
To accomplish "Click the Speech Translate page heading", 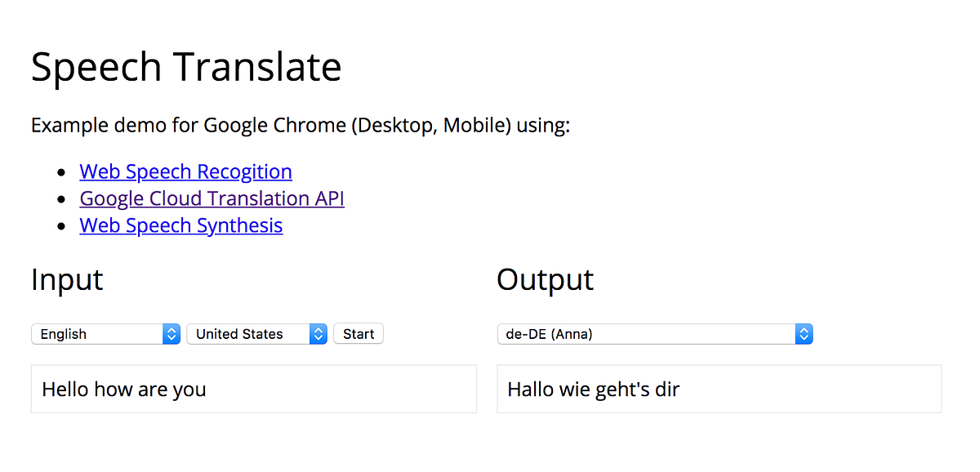I will (186, 67).
